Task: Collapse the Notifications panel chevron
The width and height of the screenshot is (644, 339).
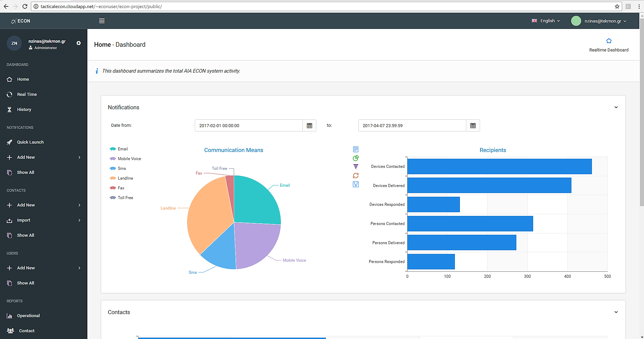Action: point(616,107)
